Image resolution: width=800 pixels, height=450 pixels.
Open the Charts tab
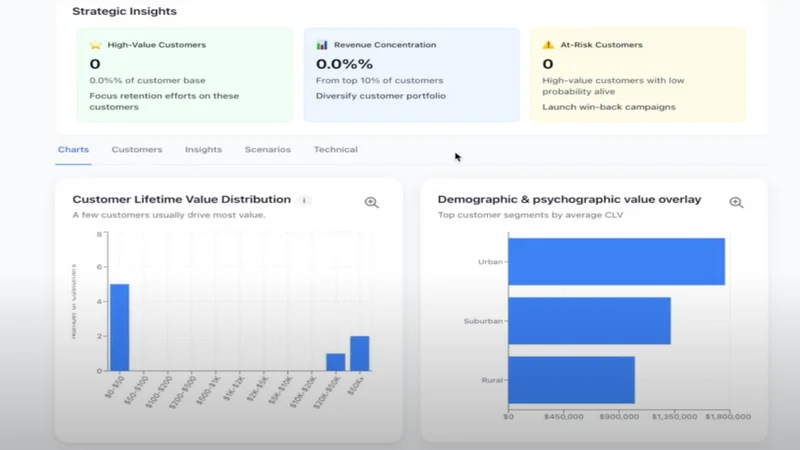pyautogui.click(x=73, y=149)
